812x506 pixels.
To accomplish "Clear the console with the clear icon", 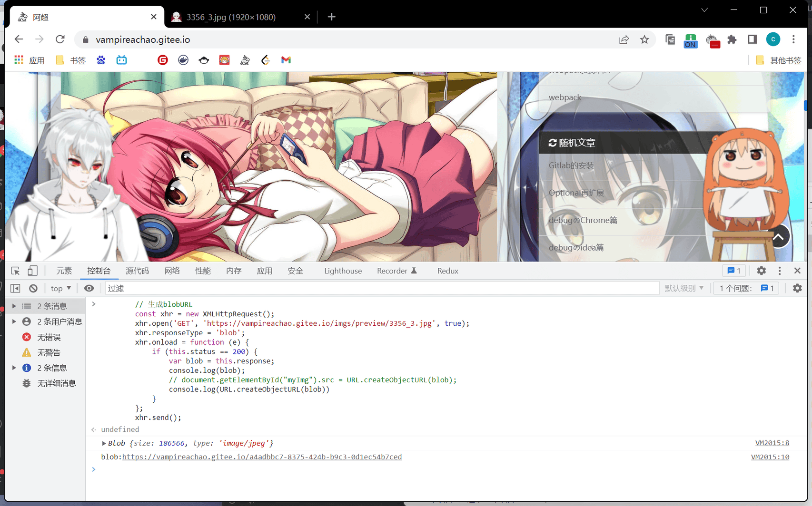I will pyautogui.click(x=33, y=288).
